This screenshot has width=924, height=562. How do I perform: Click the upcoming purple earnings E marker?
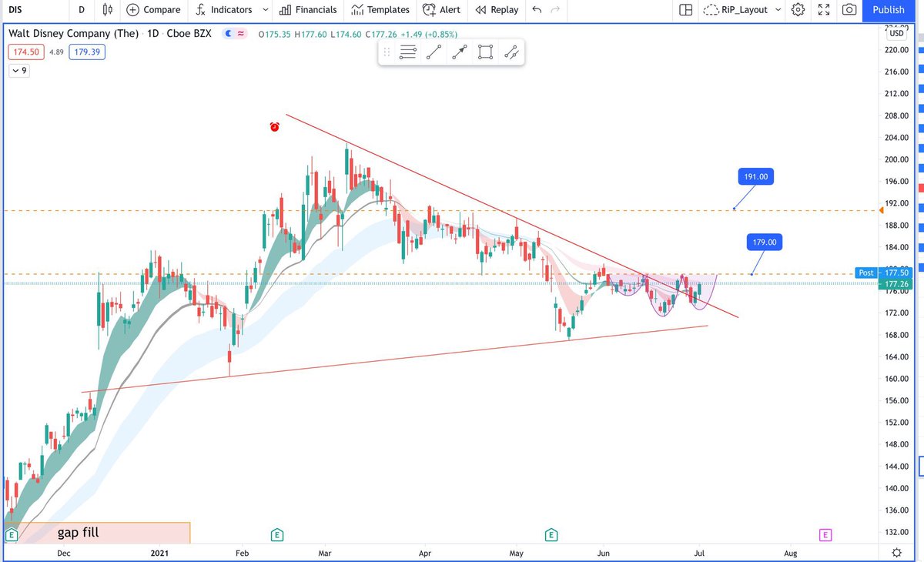coord(825,534)
